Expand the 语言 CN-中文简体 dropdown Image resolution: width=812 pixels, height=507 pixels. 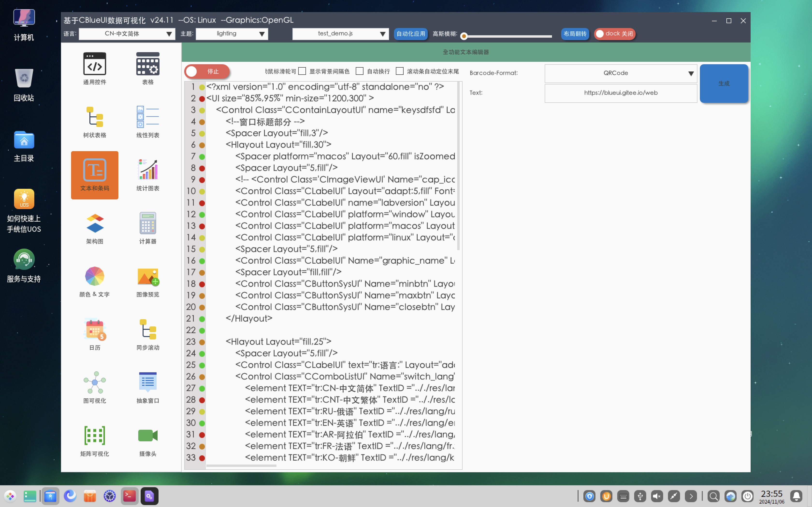(x=127, y=34)
